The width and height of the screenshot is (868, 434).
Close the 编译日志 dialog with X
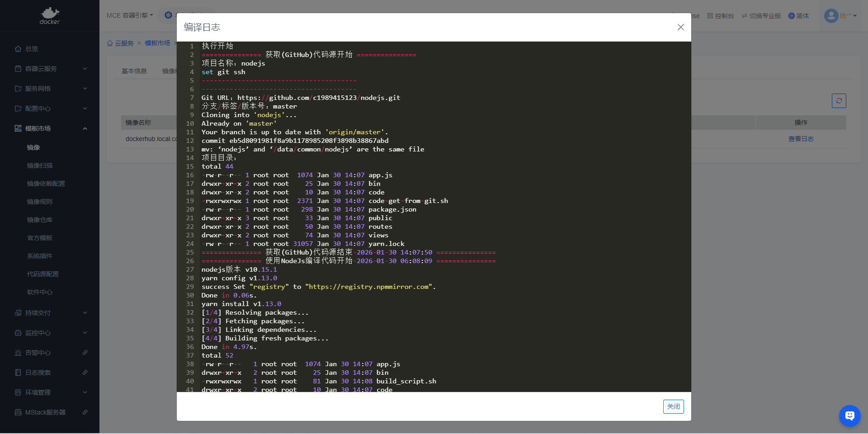(680, 27)
